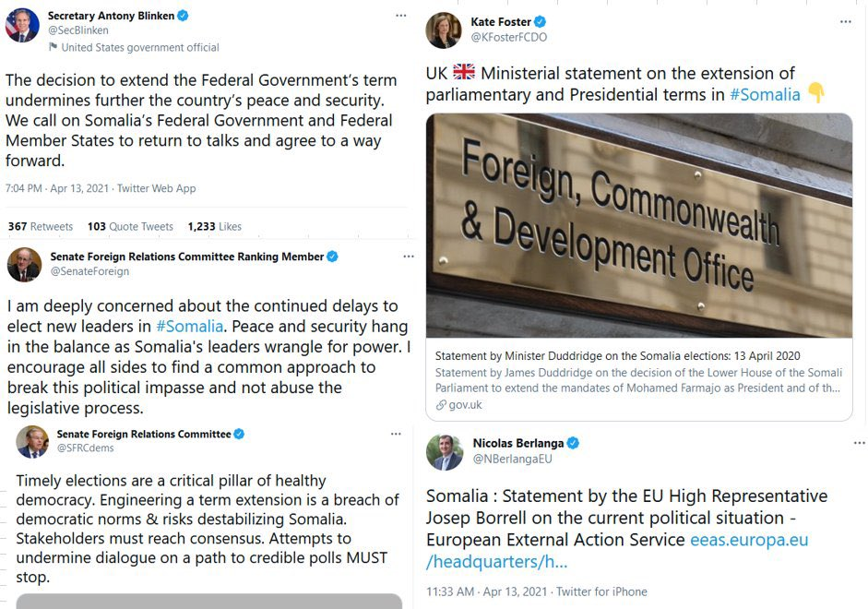
Task: Open the Foreign, Commonwealth & Development Office image
Action: 638,225
